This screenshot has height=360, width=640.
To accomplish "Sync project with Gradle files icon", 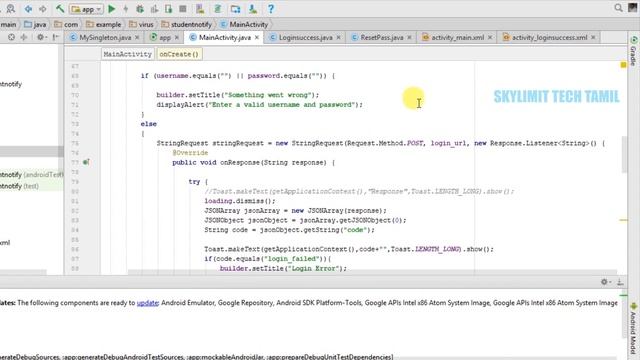I will 218,9.
